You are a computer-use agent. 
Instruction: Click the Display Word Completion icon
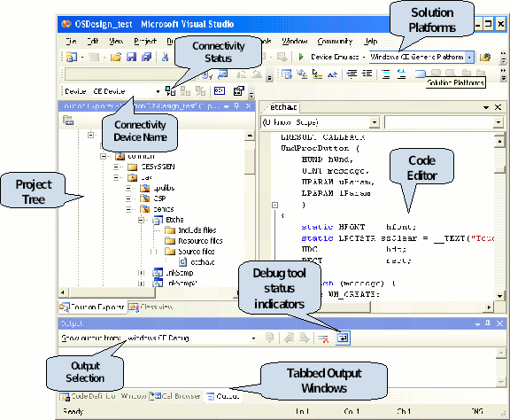pyautogui.click(x=332, y=74)
